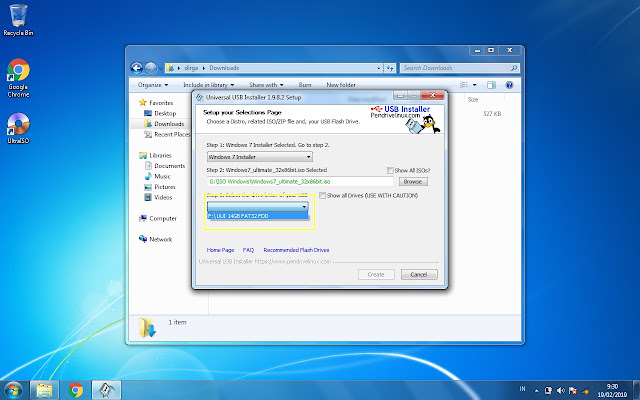640x400 pixels.
Task: Switch to Universal USB Installer taskbar icon
Action: [x=106, y=390]
